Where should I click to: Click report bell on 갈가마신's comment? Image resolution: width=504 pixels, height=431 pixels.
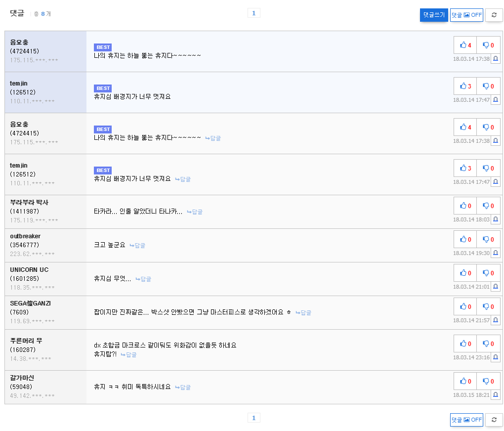(x=496, y=394)
